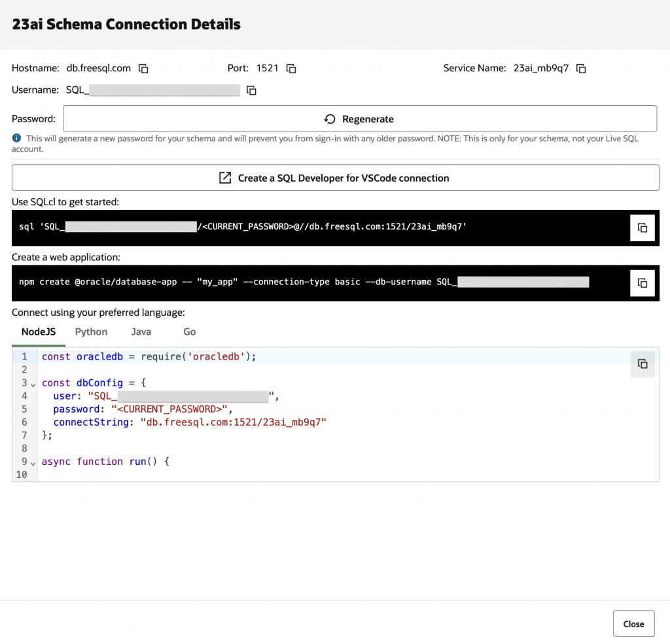Copy the port number 1521

click(x=291, y=68)
